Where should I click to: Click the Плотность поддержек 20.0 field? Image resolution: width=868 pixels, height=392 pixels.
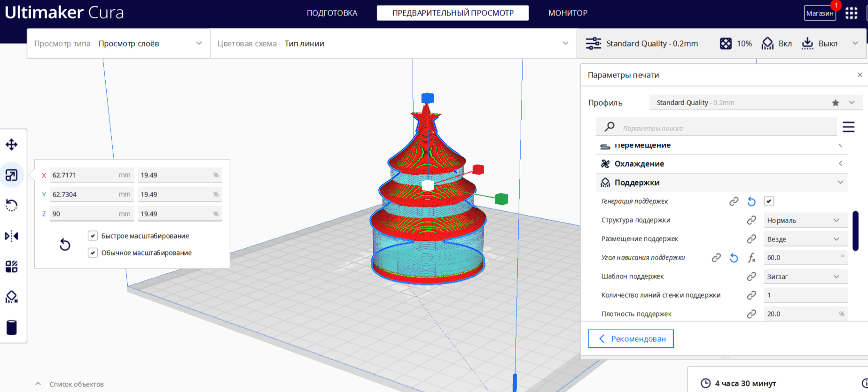(805, 314)
